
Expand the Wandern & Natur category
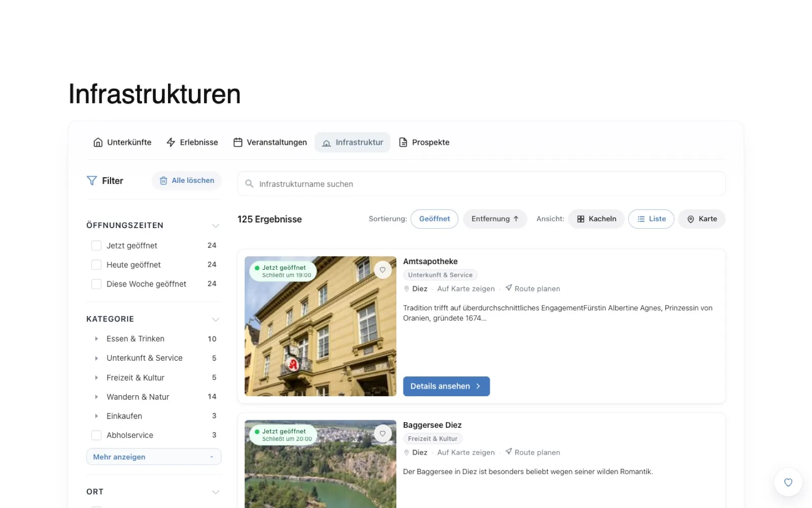coord(96,397)
